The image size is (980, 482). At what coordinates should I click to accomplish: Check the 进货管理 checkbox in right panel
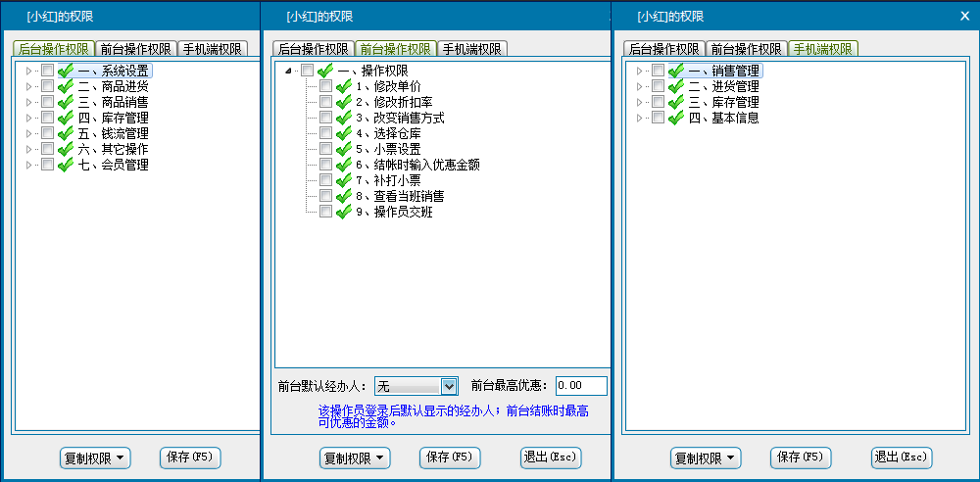(658, 86)
